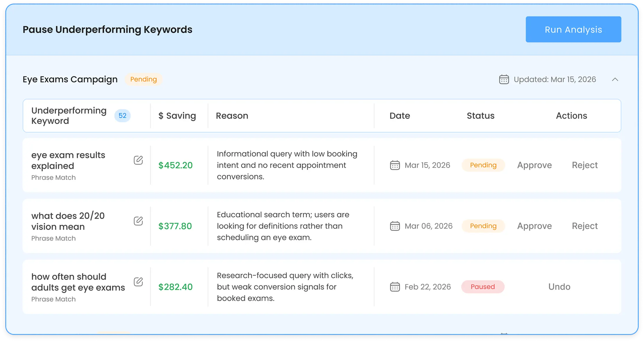The height and width of the screenshot is (342, 644).
Task: Click the "52" keyword count badge
Action: [x=122, y=115]
